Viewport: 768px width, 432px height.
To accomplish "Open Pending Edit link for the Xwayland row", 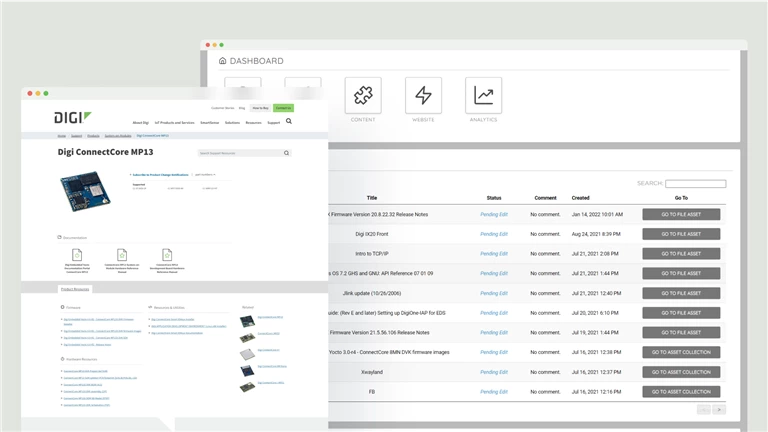I will click(x=494, y=372).
